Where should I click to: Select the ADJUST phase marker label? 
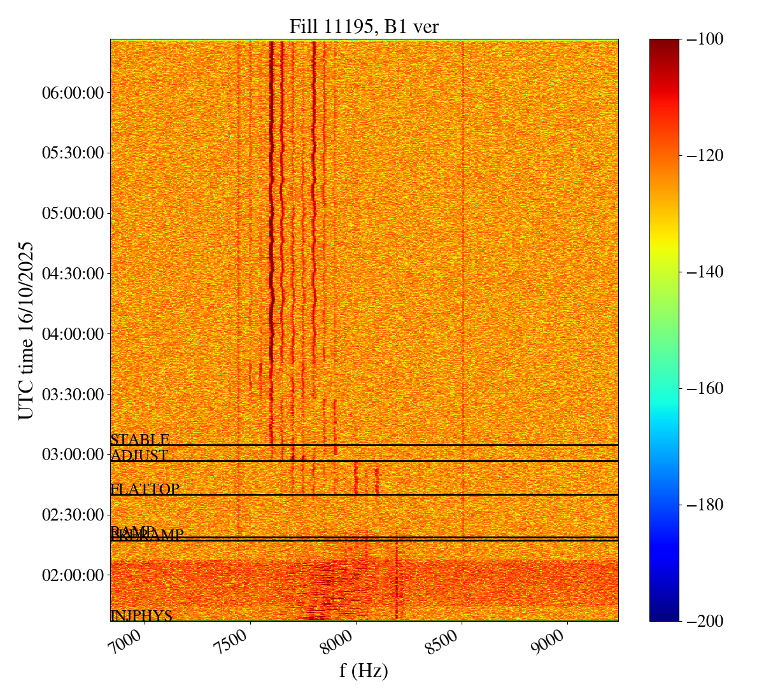139,456
